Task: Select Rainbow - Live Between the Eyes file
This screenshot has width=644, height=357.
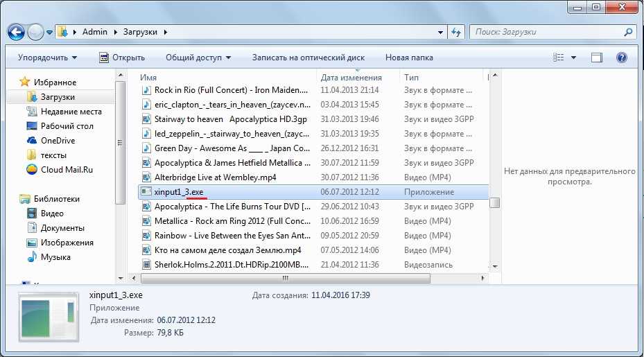Action: pyautogui.click(x=232, y=236)
